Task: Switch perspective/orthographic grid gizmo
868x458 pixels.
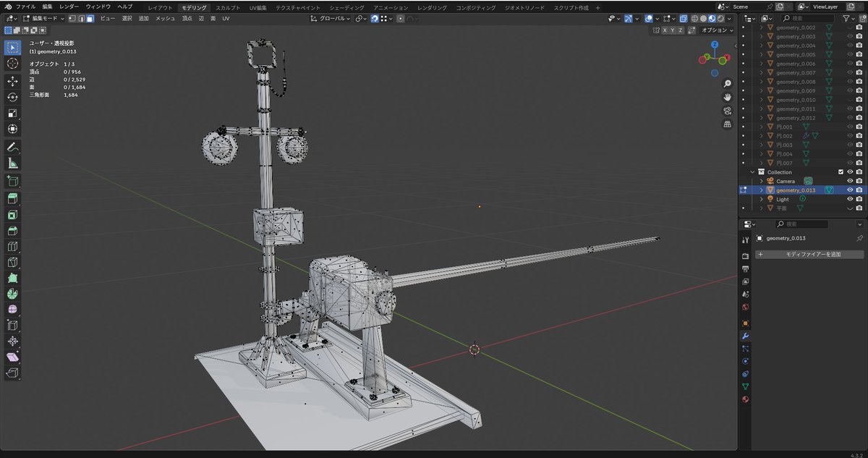Action: (727, 124)
